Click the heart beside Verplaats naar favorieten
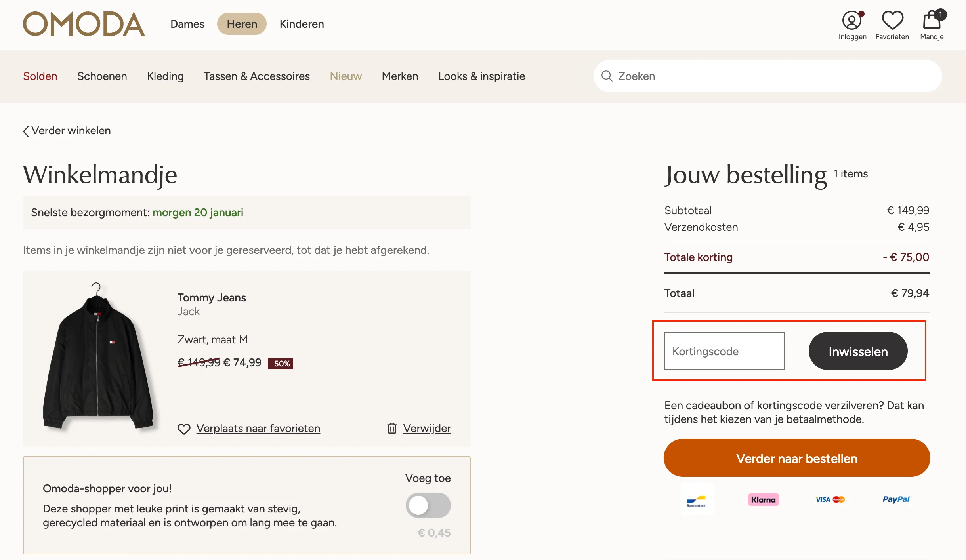Viewport: 966px width, 560px height. [184, 429]
